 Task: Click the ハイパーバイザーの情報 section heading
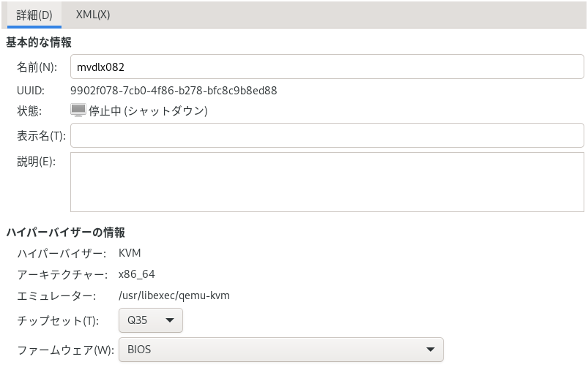click(x=66, y=233)
